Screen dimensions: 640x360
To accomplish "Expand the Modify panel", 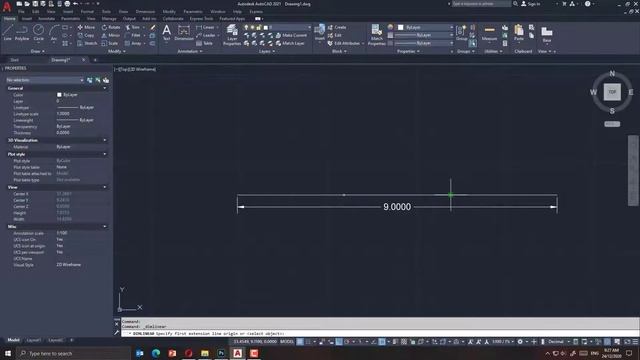I will coord(116,51).
